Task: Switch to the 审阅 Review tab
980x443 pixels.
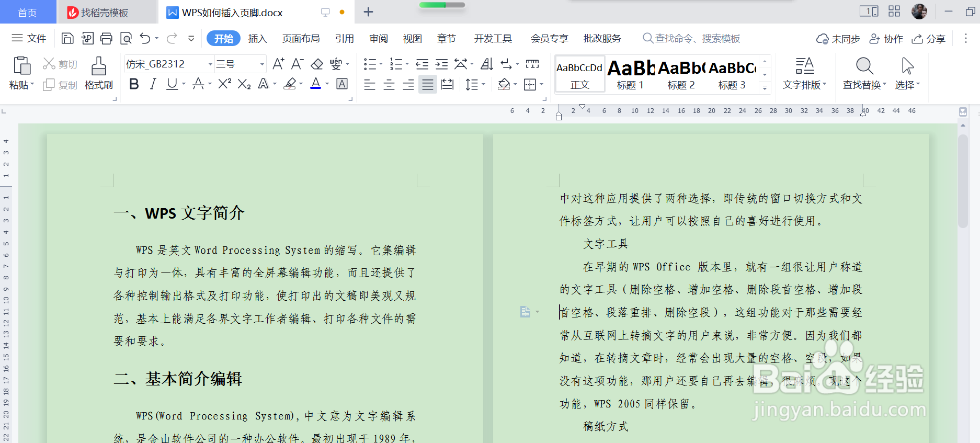Action: point(378,39)
